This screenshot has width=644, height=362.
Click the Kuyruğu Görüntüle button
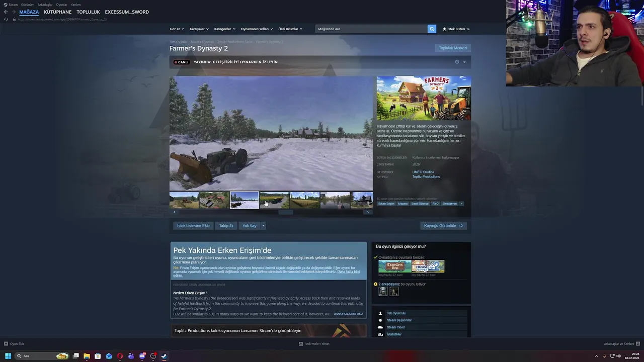click(444, 226)
